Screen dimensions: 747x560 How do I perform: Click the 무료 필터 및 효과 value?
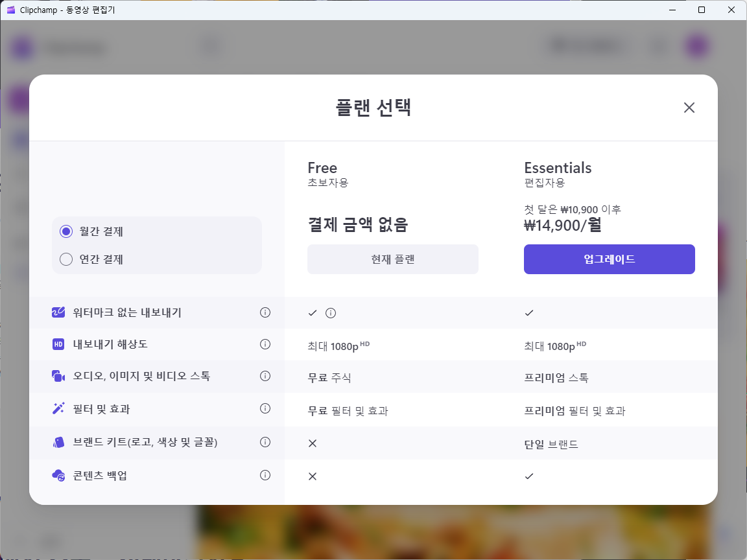(x=348, y=411)
